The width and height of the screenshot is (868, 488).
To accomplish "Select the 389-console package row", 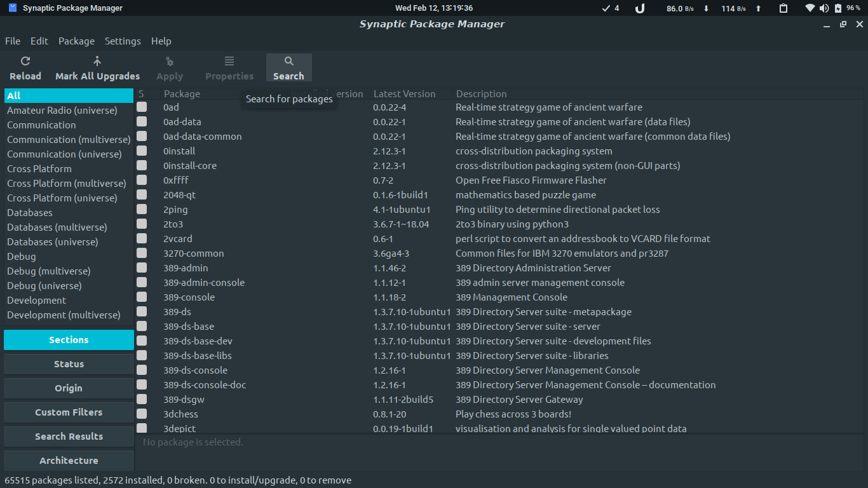I will (x=499, y=297).
